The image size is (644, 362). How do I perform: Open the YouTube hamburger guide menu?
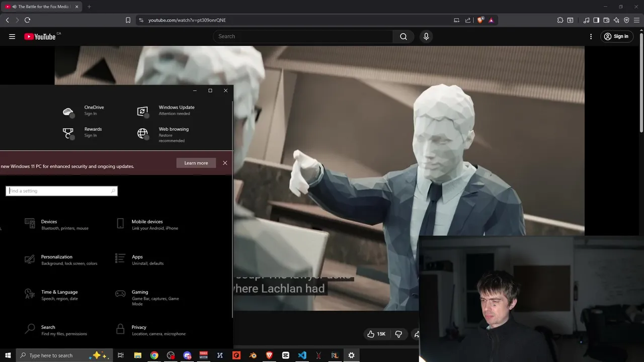click(x=12, y=36)
